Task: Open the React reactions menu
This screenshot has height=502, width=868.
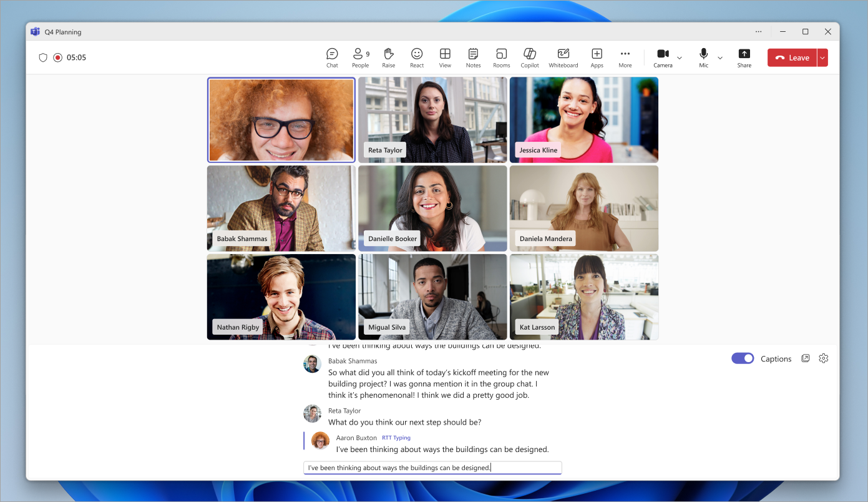Action: click(416, 57)
